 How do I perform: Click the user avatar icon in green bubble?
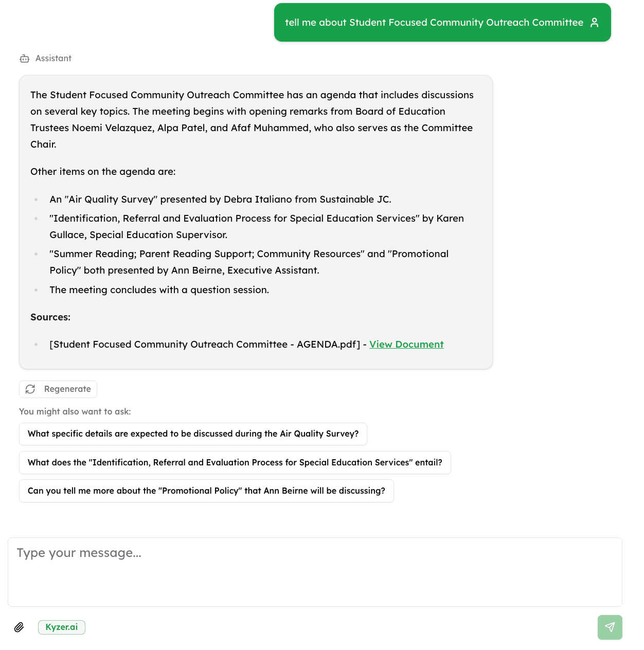pos(595,23)
